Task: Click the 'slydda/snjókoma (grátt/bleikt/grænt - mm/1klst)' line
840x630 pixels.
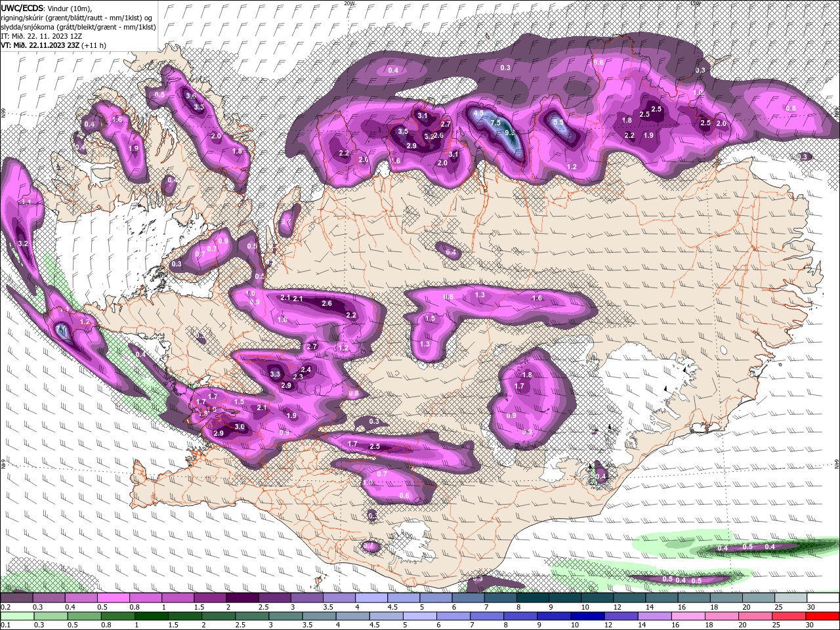Action: tap(78, 27)
